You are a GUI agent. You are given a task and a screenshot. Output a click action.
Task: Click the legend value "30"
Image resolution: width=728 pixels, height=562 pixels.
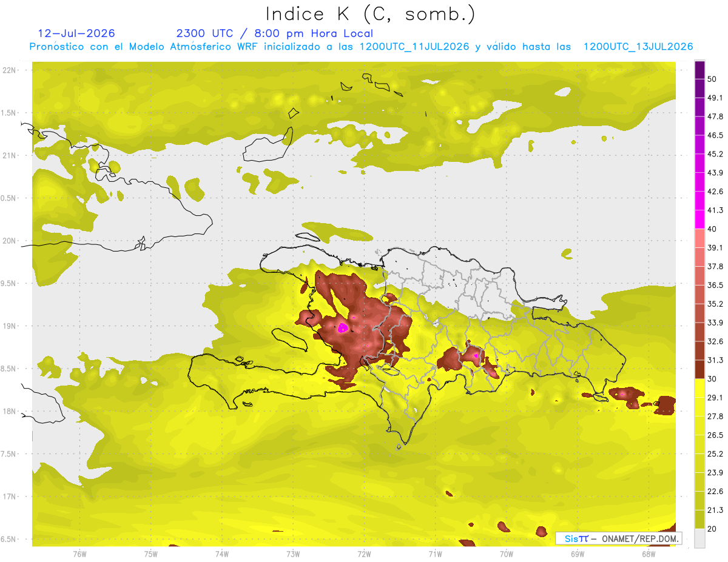coord(712,379)
